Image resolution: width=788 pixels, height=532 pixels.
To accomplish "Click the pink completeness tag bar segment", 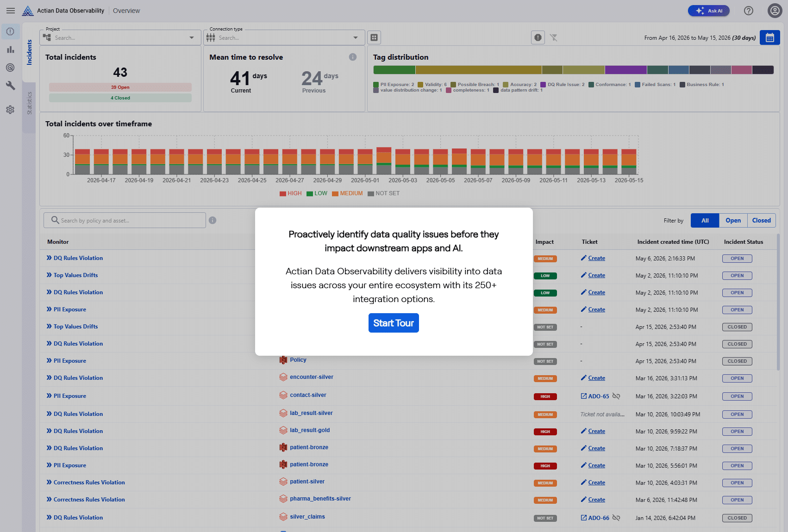I will 742,70.
